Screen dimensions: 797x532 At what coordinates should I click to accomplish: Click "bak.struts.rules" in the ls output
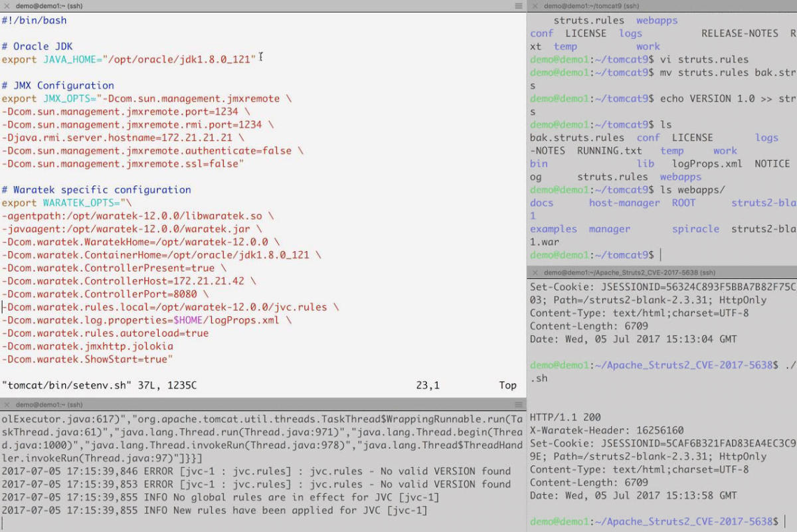pos(577,137)
